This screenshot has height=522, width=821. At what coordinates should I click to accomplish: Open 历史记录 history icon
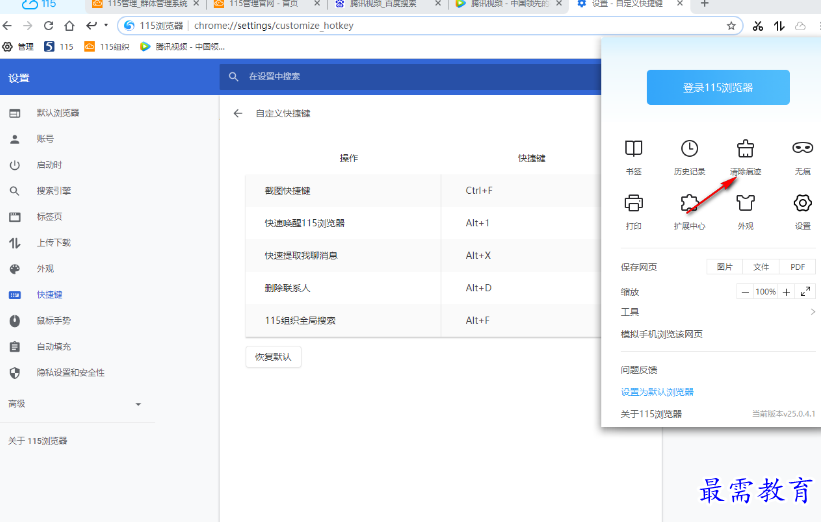click(689, 149)
